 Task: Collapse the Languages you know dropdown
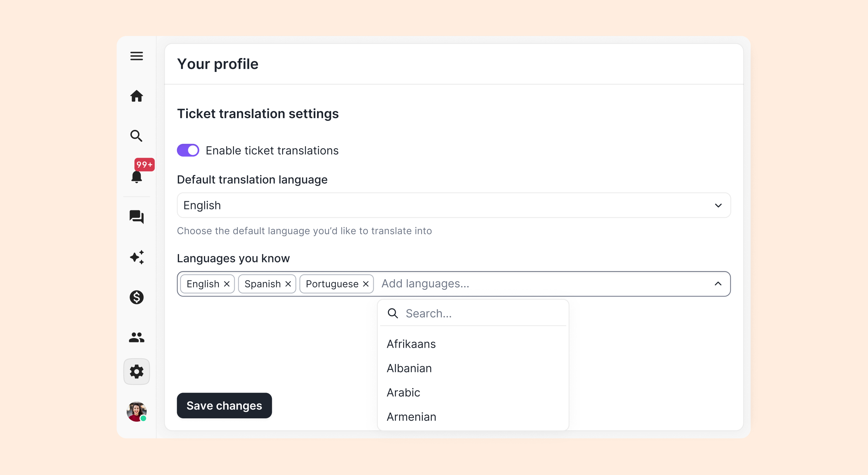pyautogui.click(x=718, y=284)
